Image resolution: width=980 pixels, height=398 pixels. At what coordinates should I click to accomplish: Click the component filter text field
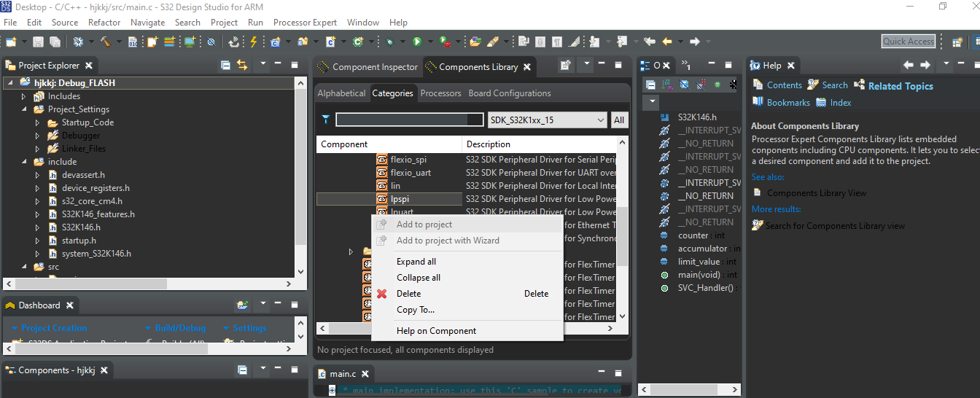409,120
